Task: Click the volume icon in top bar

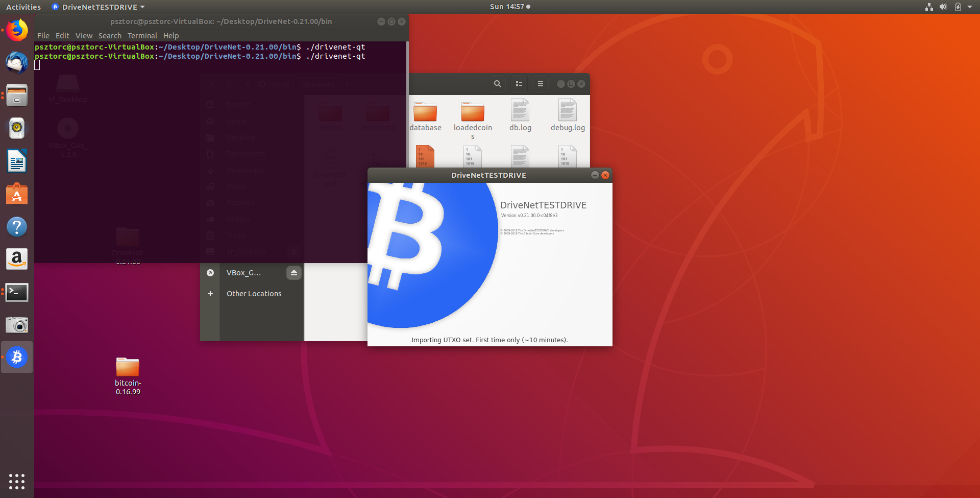Action: pos(943,7)
